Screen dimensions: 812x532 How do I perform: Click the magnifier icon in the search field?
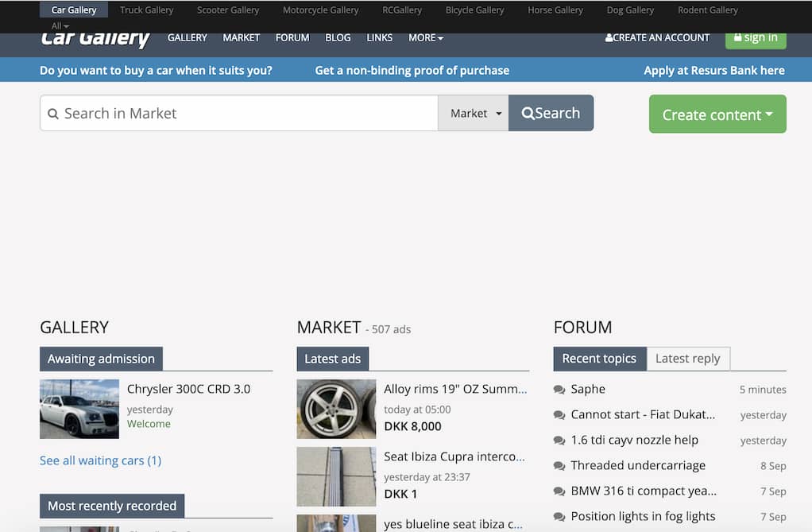point(53,114)
